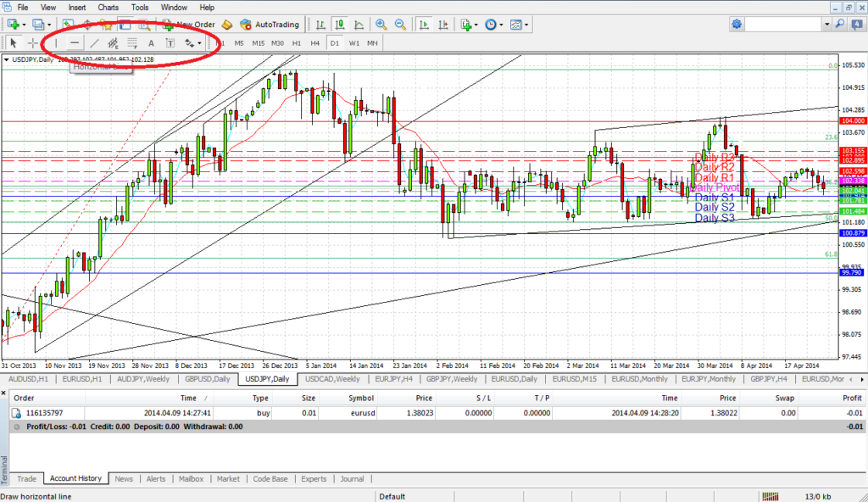The width and height of the screenshot is (868, 502).
Task: Click the toolbar search input field
Action: tap(783, 24)
